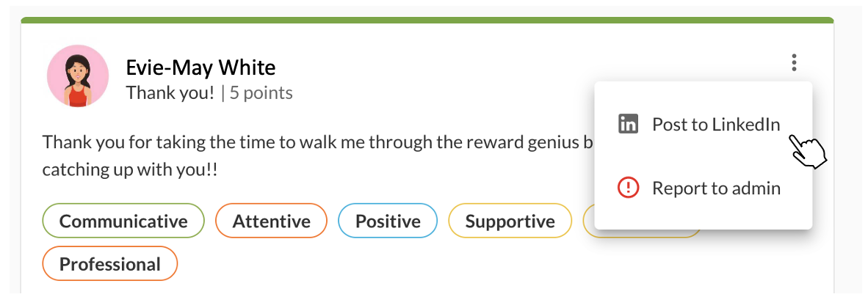Open the three-dot options menu
The height and width of the screenshot is (308, 868).
794,63
